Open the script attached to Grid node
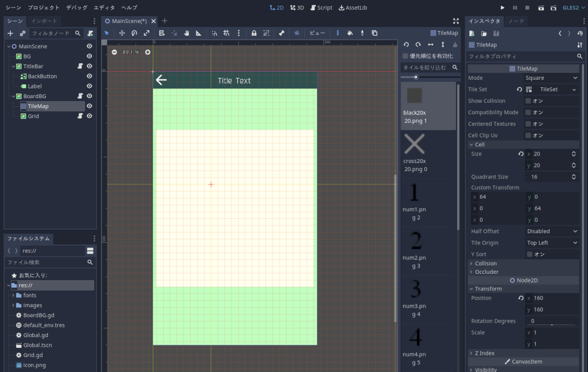Screen dimensions: 588x372 click(x=80, y=116)
